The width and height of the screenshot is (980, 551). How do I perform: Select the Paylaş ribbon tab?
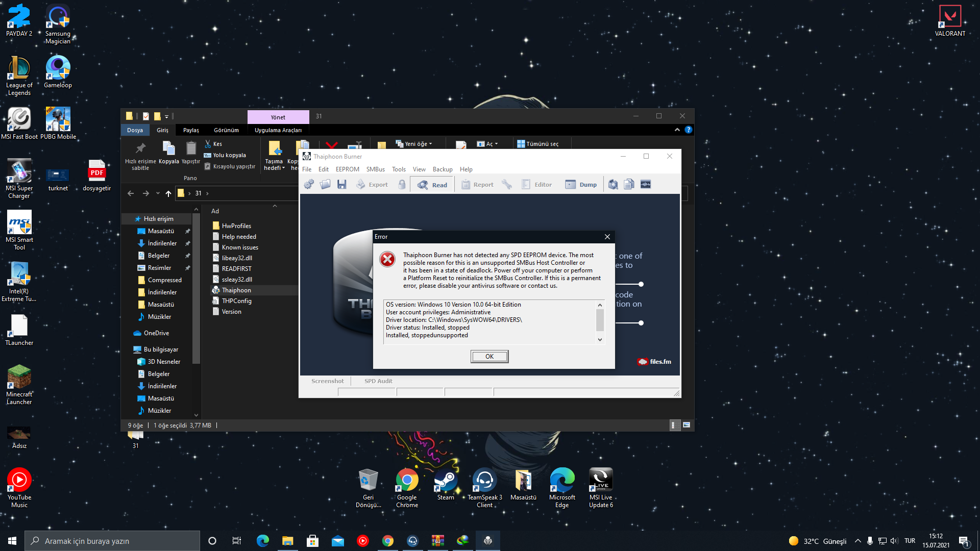tap(191, 130)
